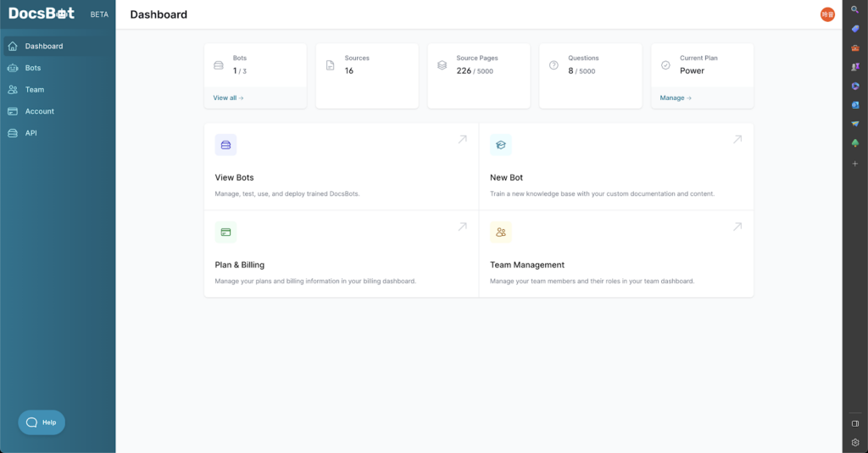
Task: Click the Plan & Billing credit card icon
Action: point(225,232)
